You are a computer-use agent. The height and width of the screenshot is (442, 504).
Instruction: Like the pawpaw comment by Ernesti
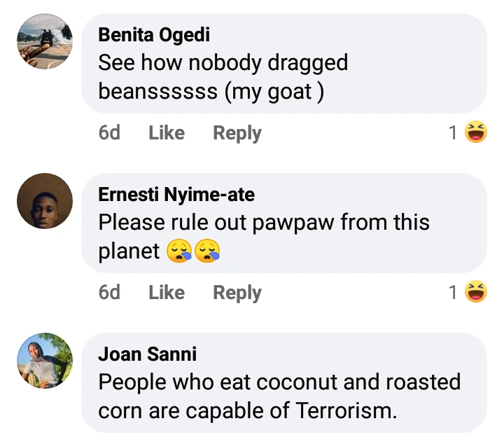[167, 292]
